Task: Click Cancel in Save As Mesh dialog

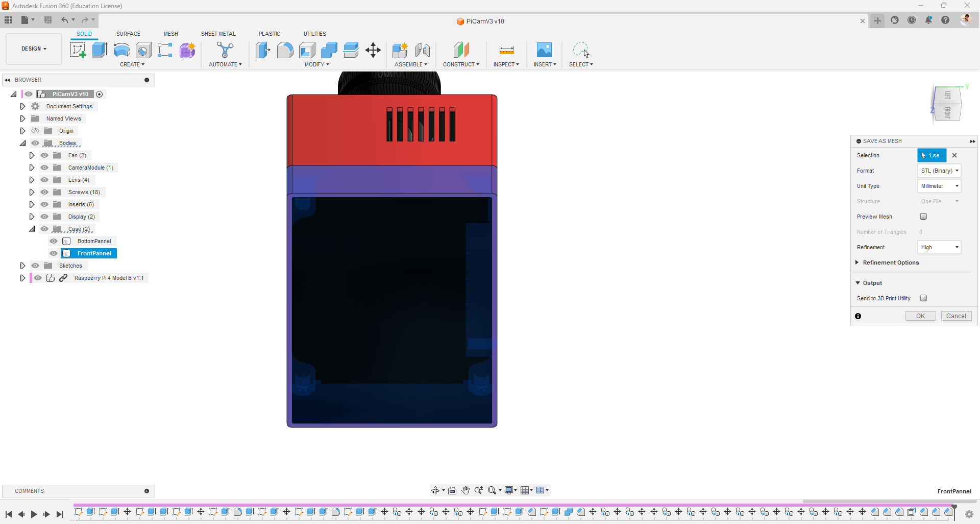Action: coord(956,316)
